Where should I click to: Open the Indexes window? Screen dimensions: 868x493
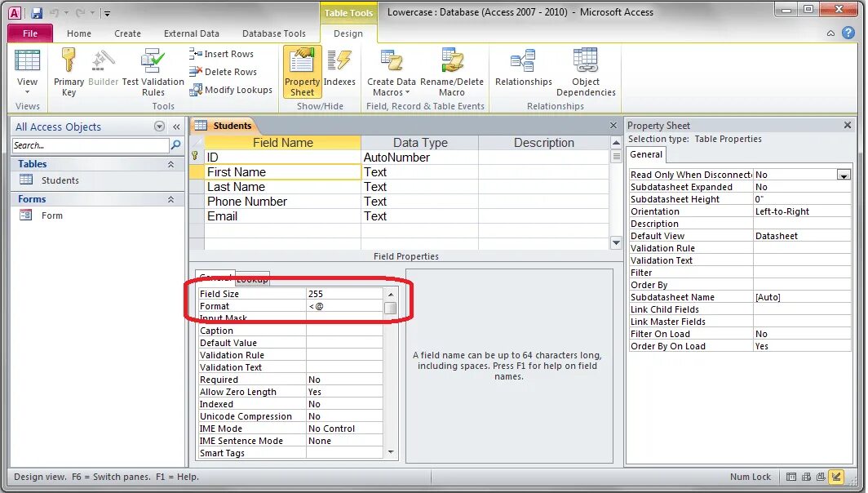click(339, 69)
